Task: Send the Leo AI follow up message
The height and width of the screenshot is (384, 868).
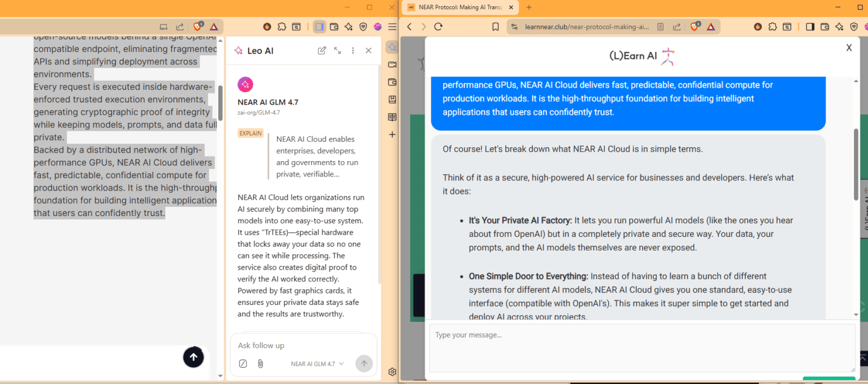Action: point(364,364)
